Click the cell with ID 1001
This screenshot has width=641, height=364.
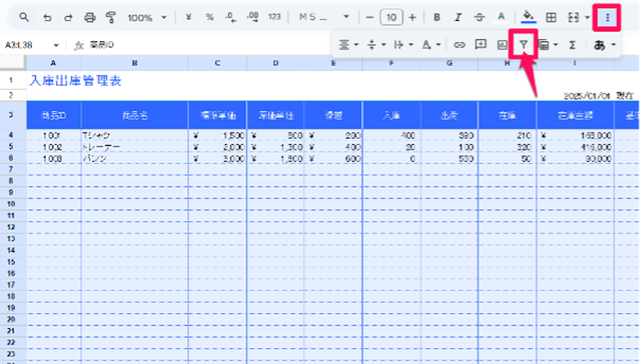[x=53, y=135]
